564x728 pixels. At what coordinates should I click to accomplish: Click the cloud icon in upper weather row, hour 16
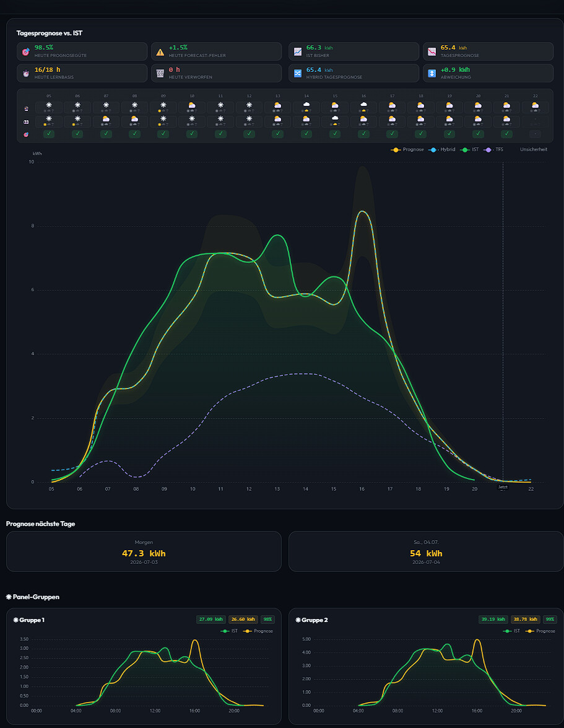[363, 105]
